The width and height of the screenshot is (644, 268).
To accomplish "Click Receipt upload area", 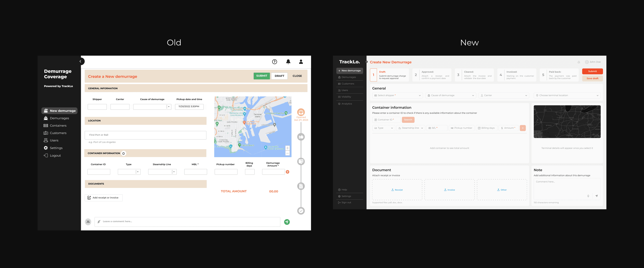I will 397,190.
